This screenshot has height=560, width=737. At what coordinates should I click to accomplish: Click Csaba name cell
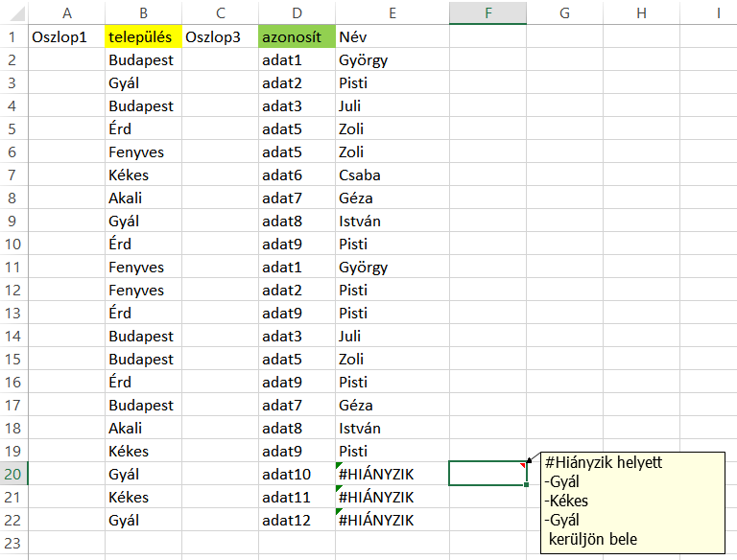coord(392,175)
